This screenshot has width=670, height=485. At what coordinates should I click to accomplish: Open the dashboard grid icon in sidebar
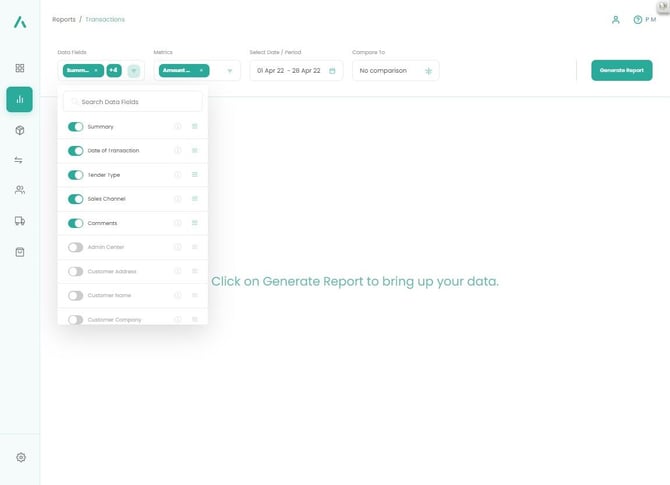coord(20,68)
